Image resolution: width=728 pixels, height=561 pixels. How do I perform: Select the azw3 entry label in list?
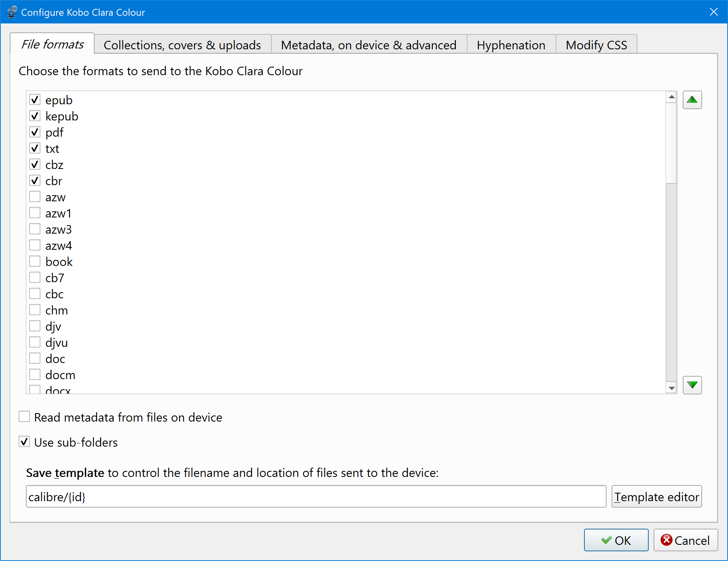click(x=59, y=229)
